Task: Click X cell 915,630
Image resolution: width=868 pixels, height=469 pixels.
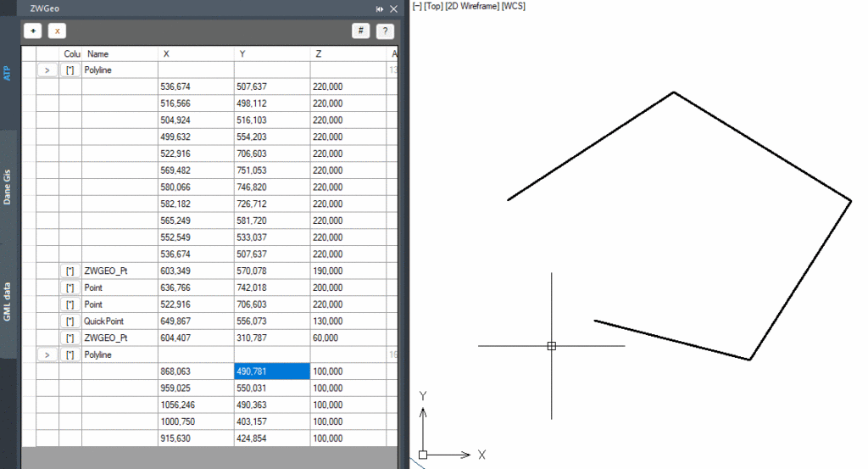Action: (x=196, y=438)
